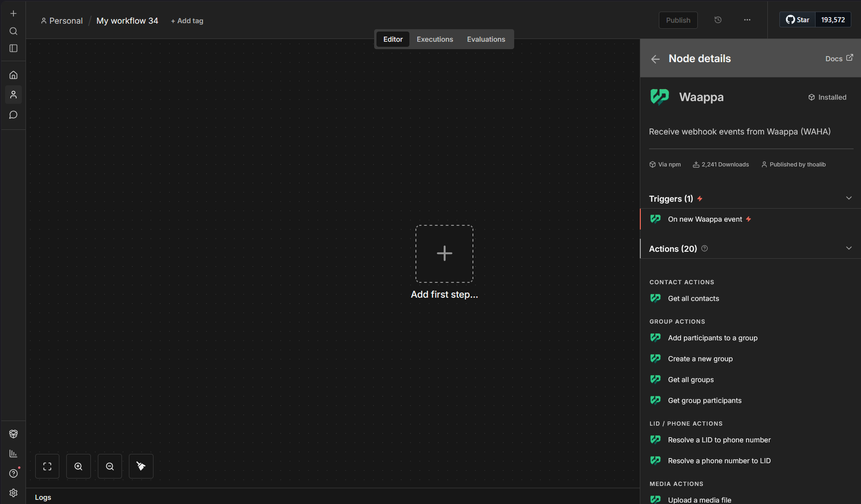Zoom out on the canvas
The image size is (861, 504).
pyautogui.click(x=110, y=466)
